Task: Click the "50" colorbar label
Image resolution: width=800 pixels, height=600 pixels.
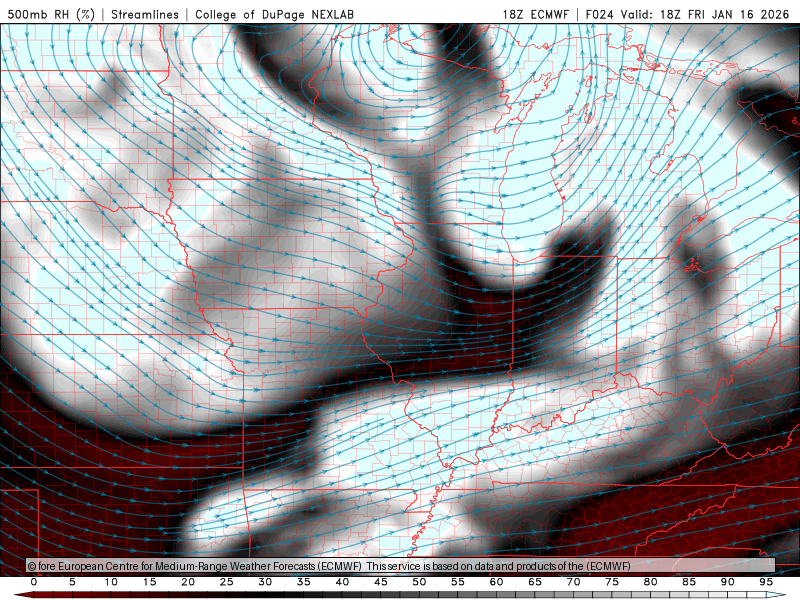Action: 419,582
